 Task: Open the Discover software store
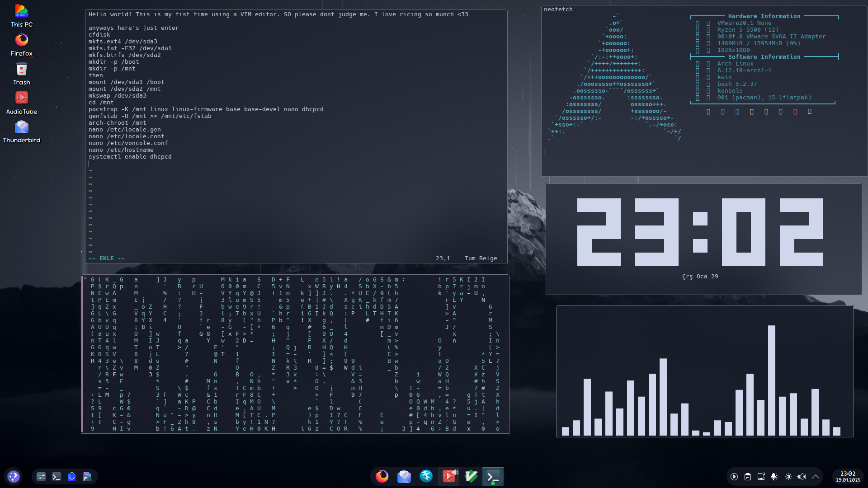72,477
